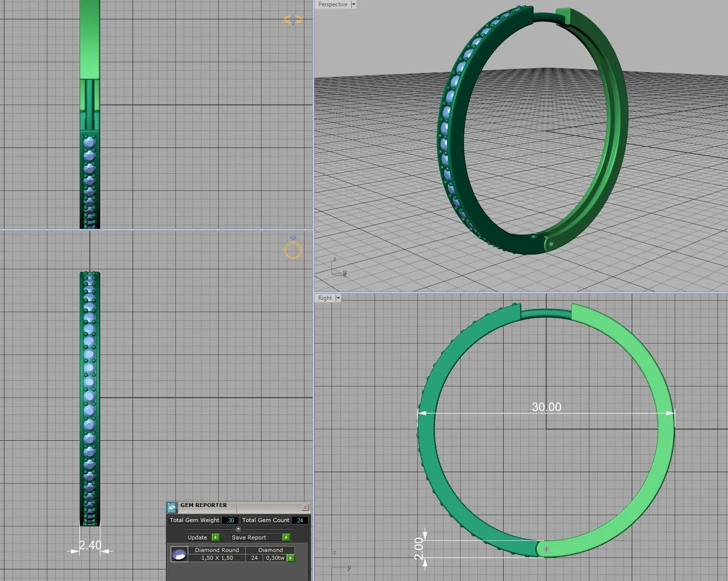728x581 pixels.
Task: Close the Gem Reporter panel
Action: (x=305, y=507)
